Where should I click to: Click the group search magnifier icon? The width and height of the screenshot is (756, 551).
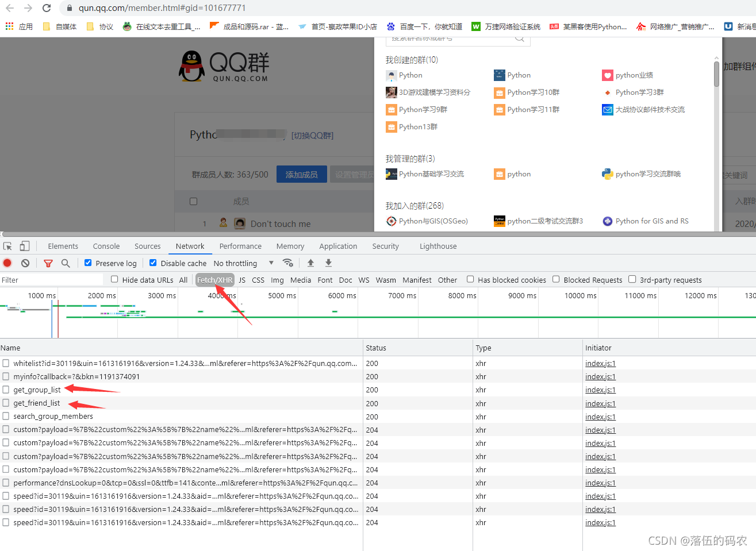519,38
